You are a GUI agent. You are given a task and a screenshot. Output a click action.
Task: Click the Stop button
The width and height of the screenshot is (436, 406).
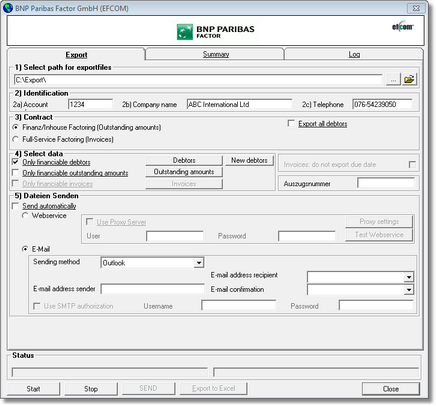[x=91, y=389]
